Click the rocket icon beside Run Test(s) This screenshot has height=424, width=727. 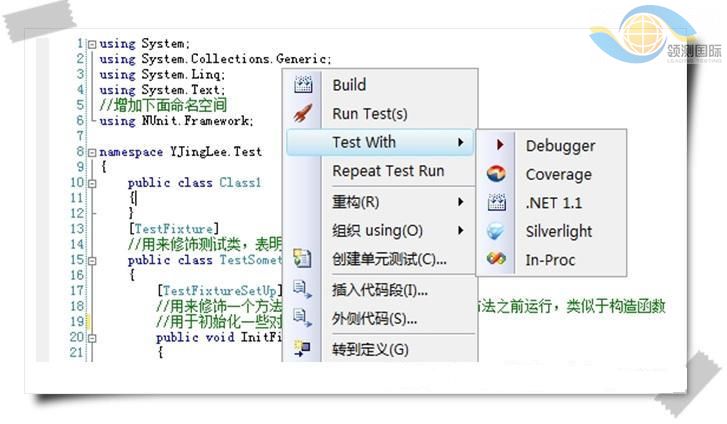[x=303, y=113]
